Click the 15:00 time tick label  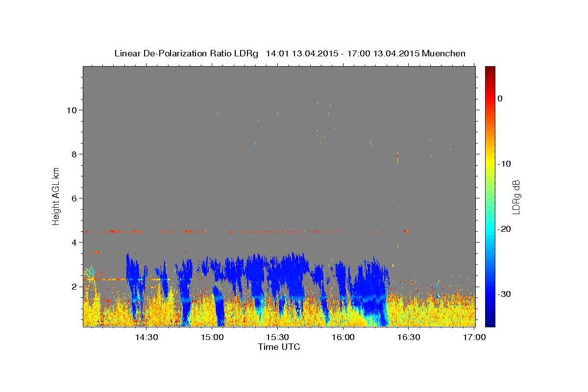coord(212,337)
